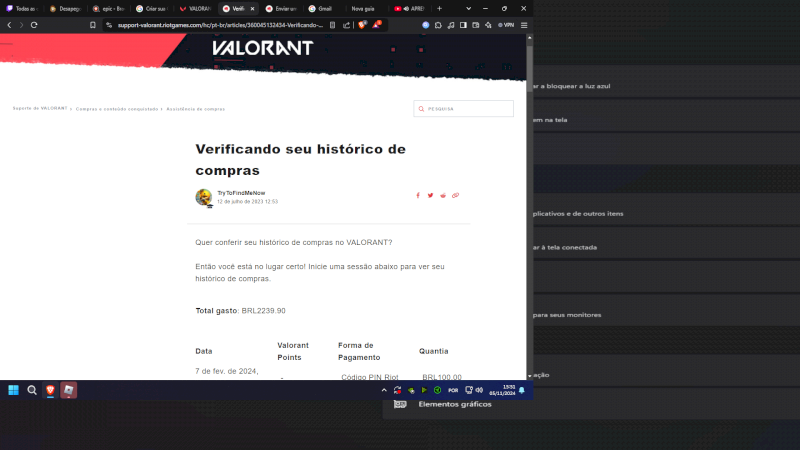The image size is (800, 450).
Task: Click the bookmark icon beside the address bar
Action: (93, 24)
